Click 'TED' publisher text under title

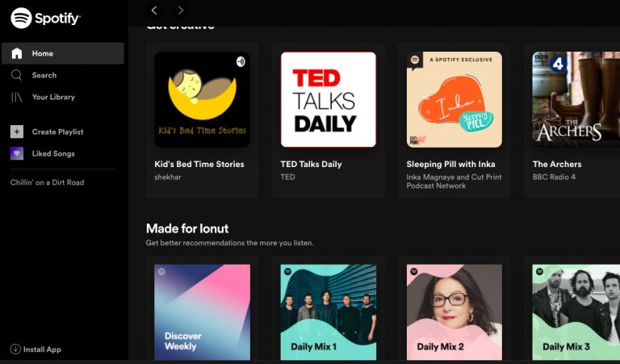click(288, 177)
